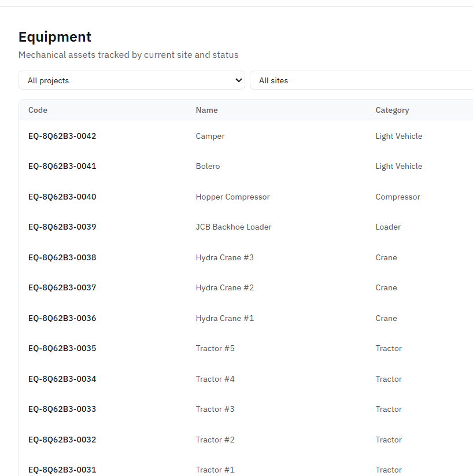Image resolution: width=473 pixels, height=476 pixels.
Task: Click the Category column header
Action: [x=392, y=110]
